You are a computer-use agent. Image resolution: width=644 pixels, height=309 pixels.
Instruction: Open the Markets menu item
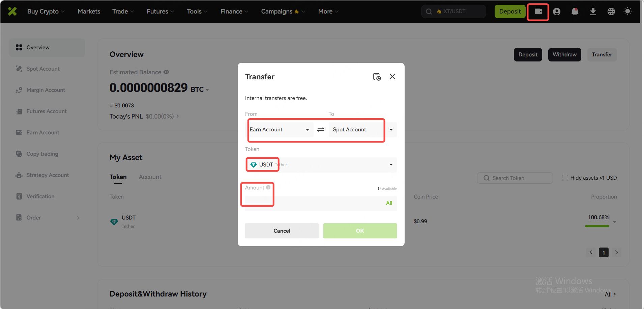click(89, 11)
